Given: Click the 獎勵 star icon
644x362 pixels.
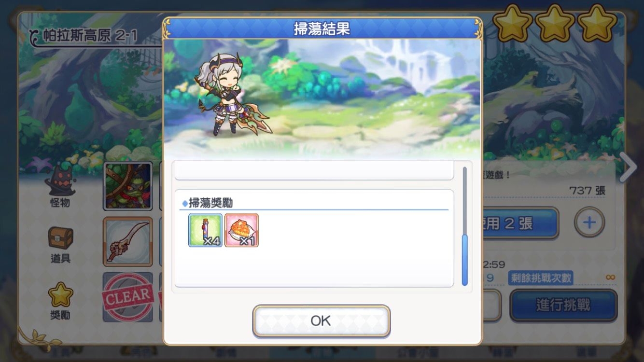Looking at the screenshot, I should click(x=60, y=295).
